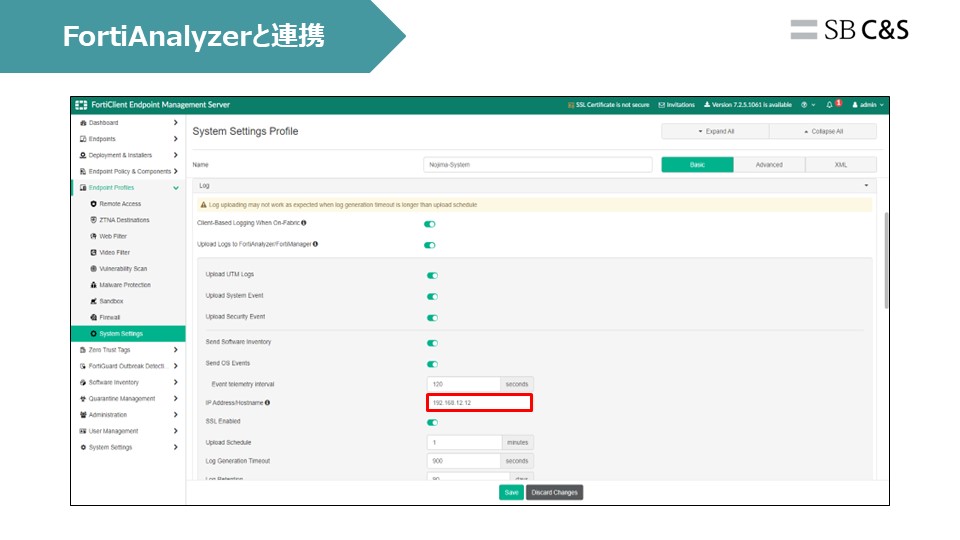Switch to the Basic tab
This screenshot has width=960, height=540.
point(697,165)
